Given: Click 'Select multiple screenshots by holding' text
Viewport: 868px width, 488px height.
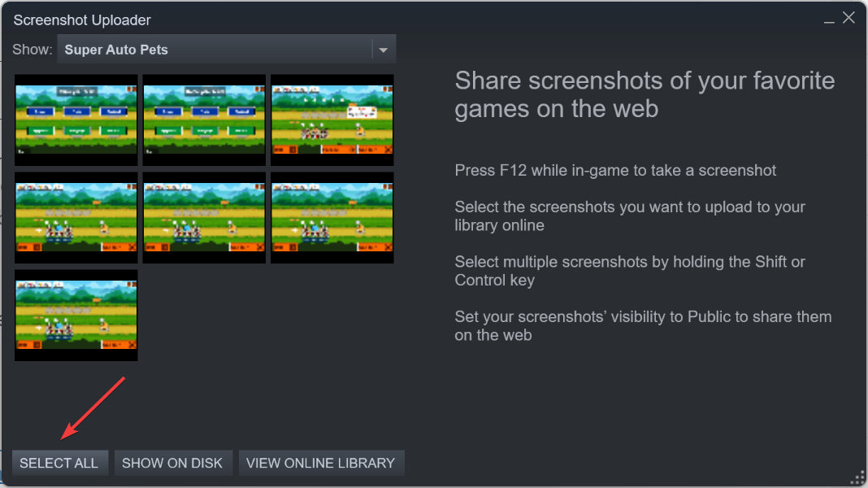Looking at the screenshot, I should click(630, 271).
